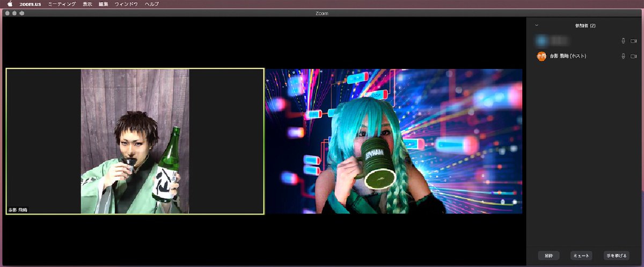The width and height of the screenshot is (644, 267).
Task: Toggle microphone icon for 赤影 飛崎 (ホスト)
Action: click(623, 56)
